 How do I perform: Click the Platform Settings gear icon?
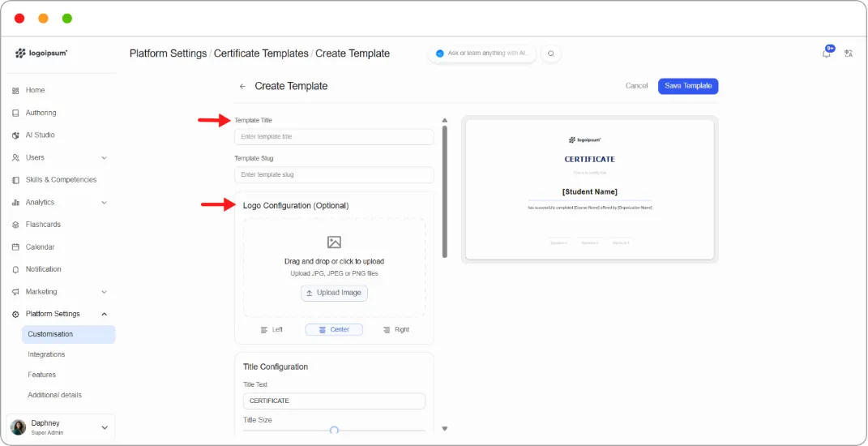tap(15, 314)
